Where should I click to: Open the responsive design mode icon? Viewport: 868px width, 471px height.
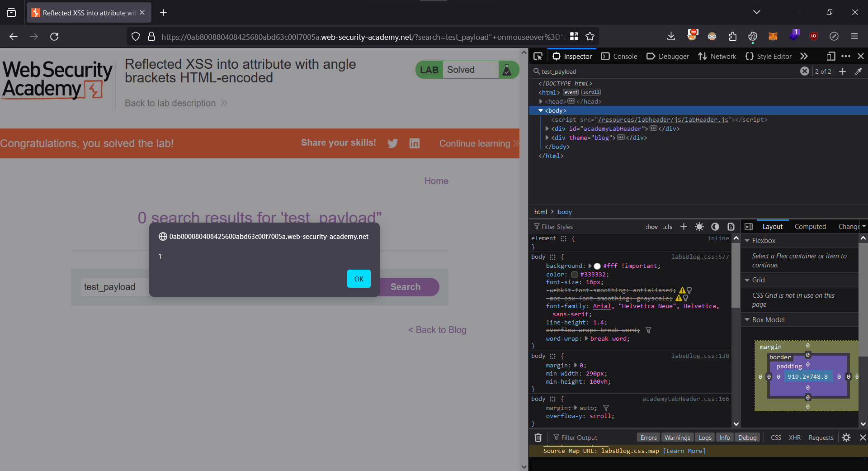pos(831,56)
